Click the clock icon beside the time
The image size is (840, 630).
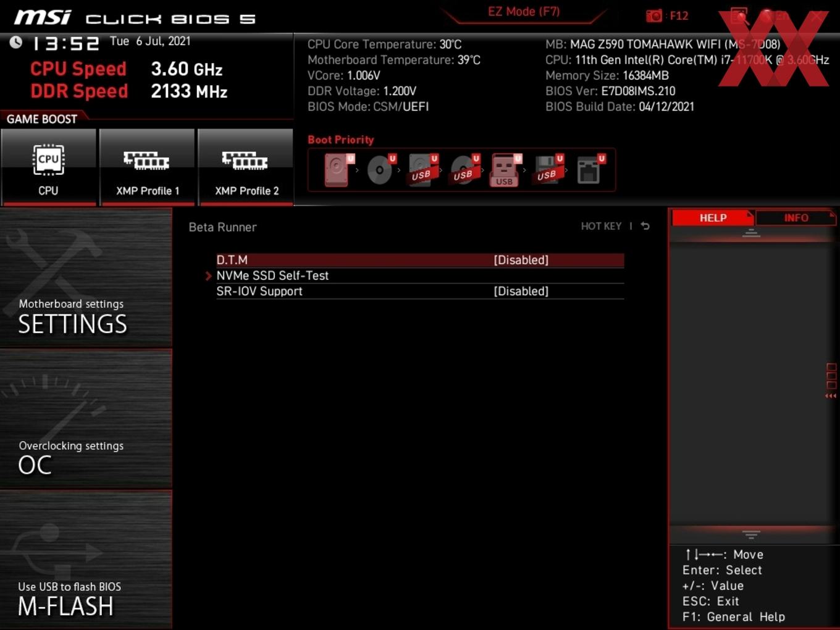15,42
